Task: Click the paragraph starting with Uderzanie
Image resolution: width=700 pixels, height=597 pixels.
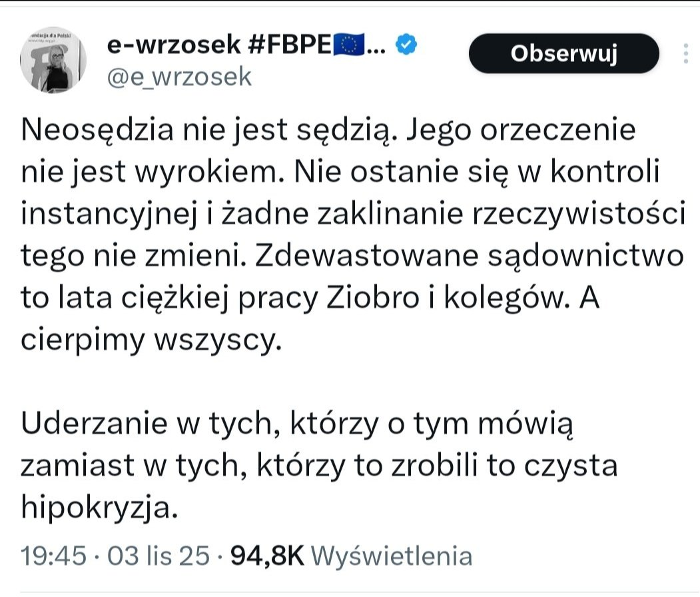Action: (320, 465)
